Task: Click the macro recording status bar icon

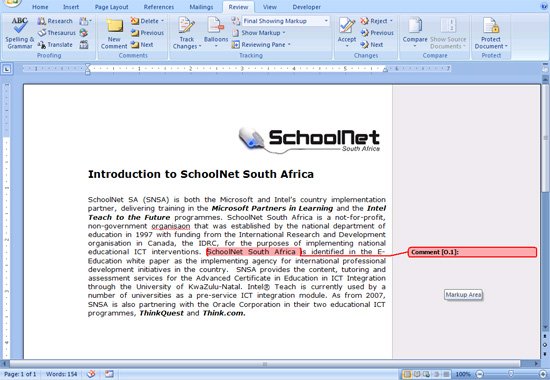Action: point(109,374)
